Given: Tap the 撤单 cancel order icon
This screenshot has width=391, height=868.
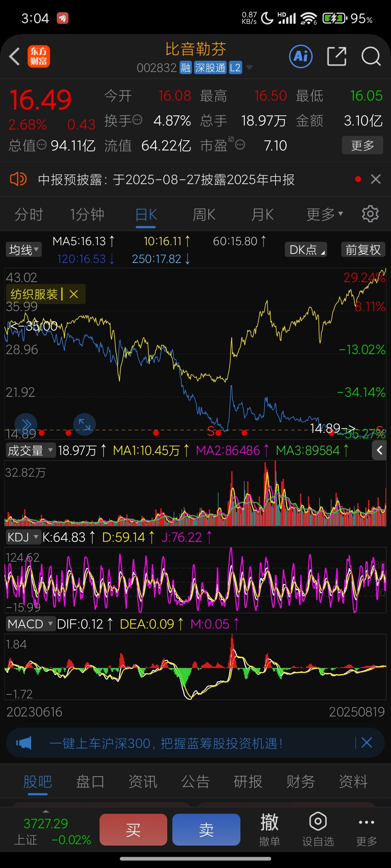Looking at the screenshot, I should [269, 829].
